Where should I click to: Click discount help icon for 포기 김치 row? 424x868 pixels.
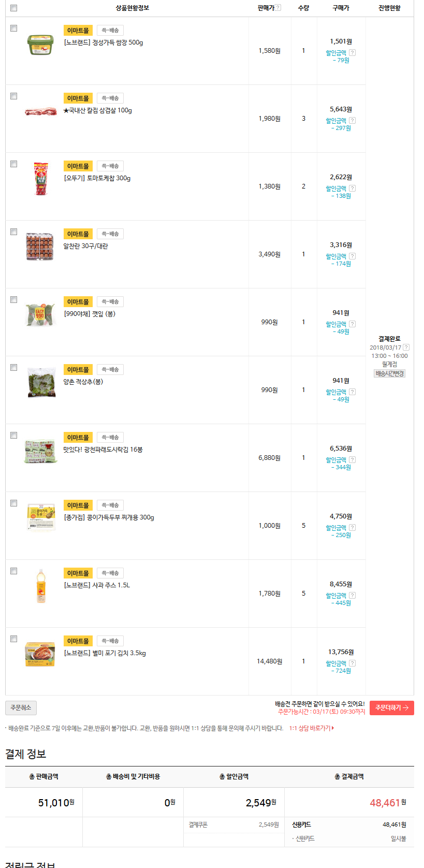(352, 663)
